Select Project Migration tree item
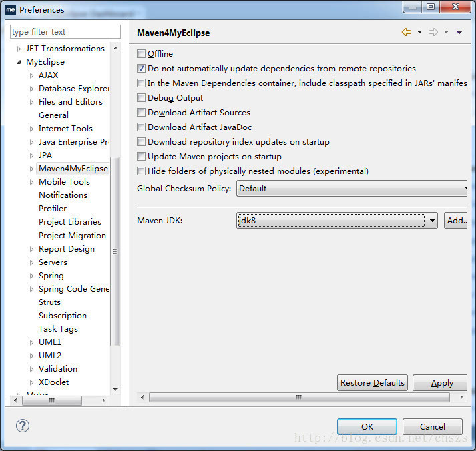The height and width of the screenshot is (451, 476). (72, 236)
